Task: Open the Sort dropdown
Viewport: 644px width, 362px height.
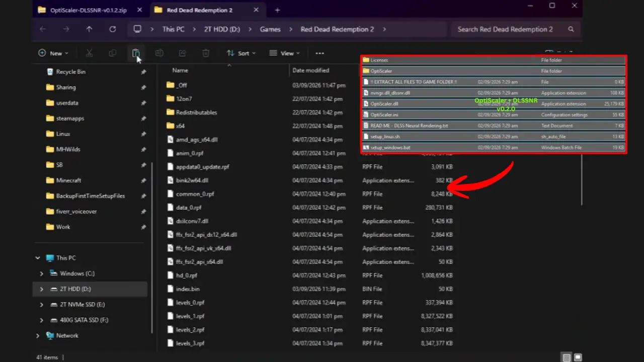Action: pos(241,53)
